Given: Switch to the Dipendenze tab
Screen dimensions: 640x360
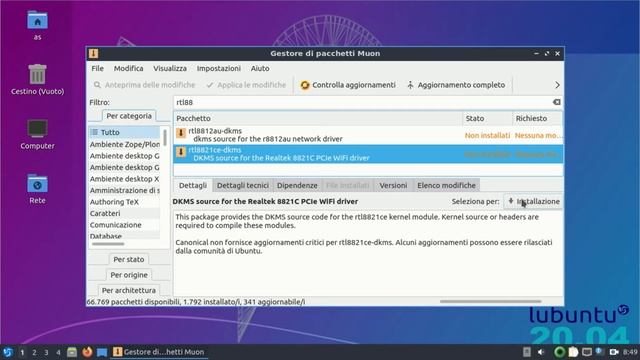Looking at the screenshot, I should [297, 185].
